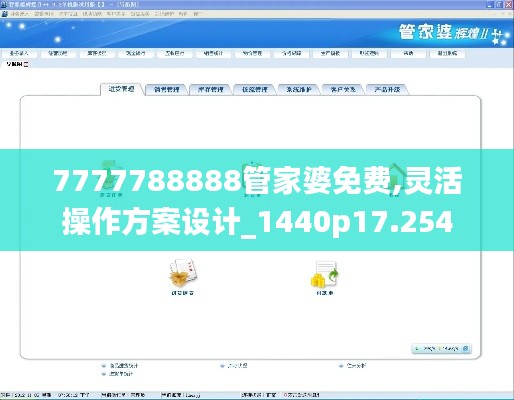514x400 pixels.
Task: Switch to the 客户关系 tab
Action: (343, 89)
